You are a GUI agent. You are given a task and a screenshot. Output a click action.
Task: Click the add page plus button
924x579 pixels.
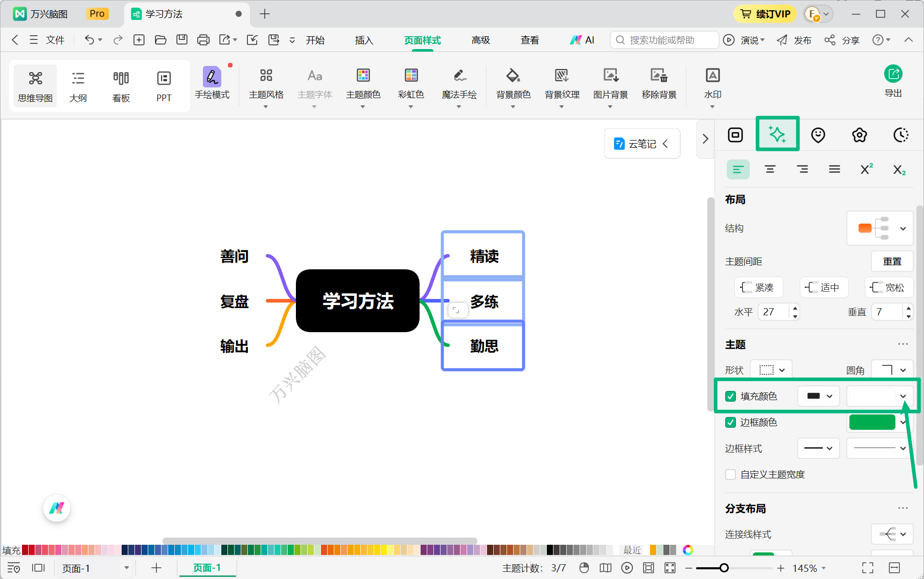156,568
